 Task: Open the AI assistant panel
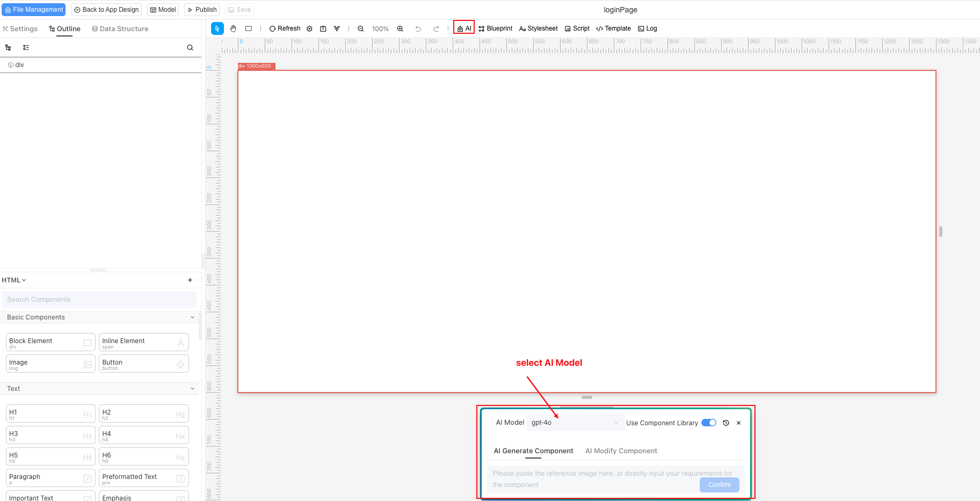pyautogui.click(x=463, y=28)
